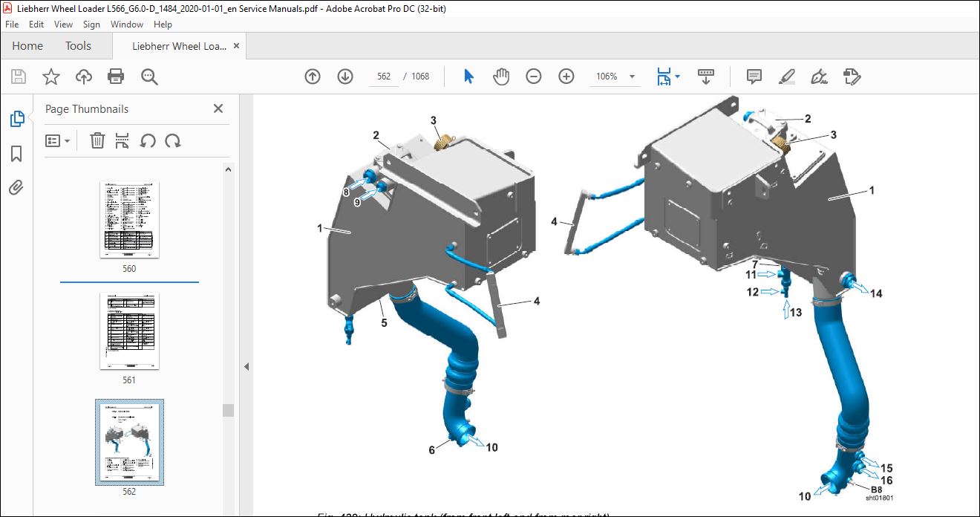Screen dimensions: 980x517
Task: Click the Page Thumbnails panel title
Action: [x=87, y=108]
